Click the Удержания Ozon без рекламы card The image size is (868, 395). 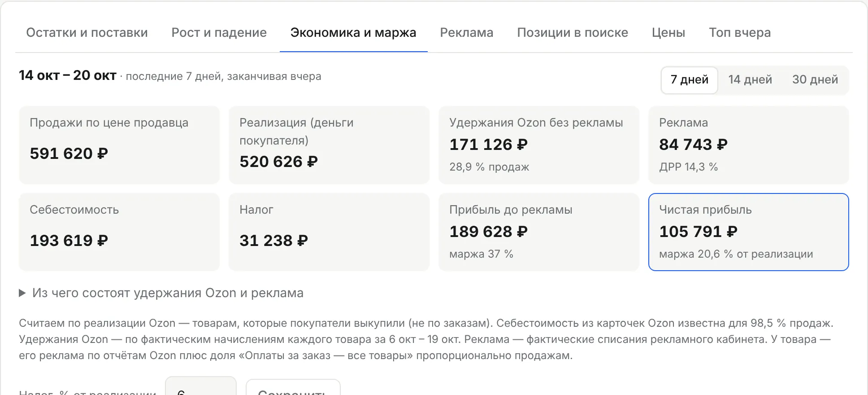(x=539, y=145)
